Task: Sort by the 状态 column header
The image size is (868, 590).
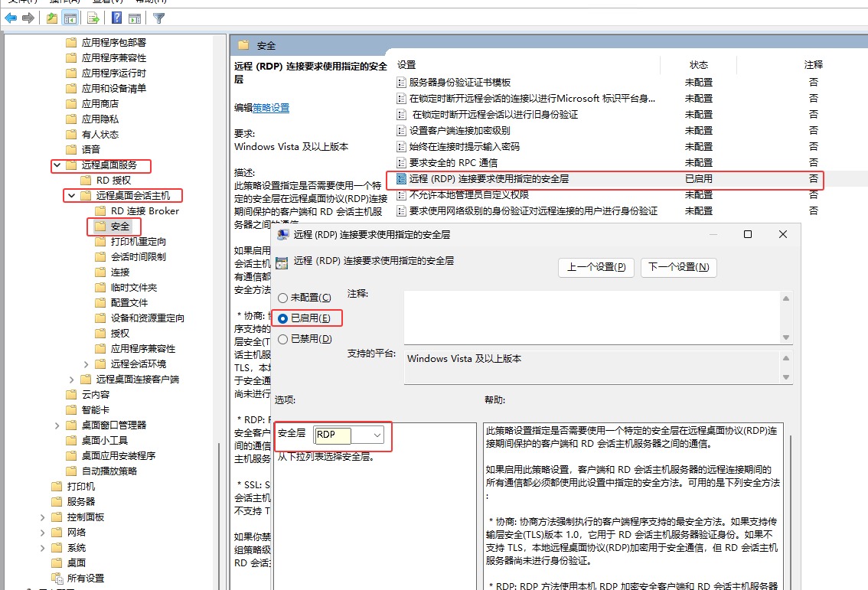Action: click(698, 65)
